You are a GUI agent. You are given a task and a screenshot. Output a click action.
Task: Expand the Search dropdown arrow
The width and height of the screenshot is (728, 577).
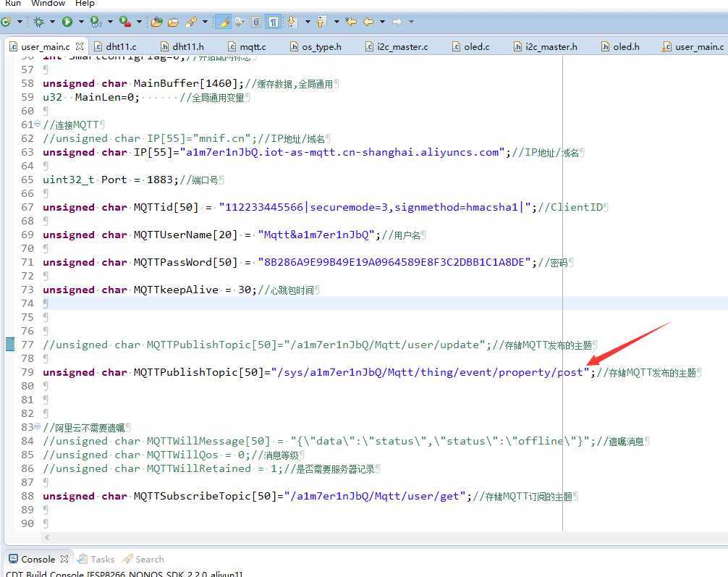coord(205,22)
